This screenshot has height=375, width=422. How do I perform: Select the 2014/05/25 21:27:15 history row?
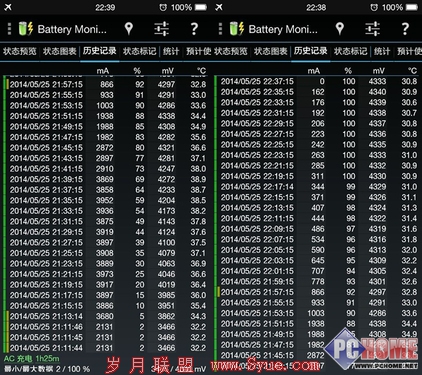(x=106, y=243)
